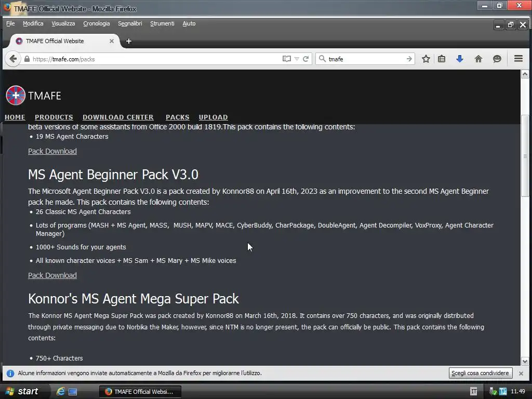Bookmark this page with star icon
Viewport: 532px width, 399px height.
pos(426,59)
